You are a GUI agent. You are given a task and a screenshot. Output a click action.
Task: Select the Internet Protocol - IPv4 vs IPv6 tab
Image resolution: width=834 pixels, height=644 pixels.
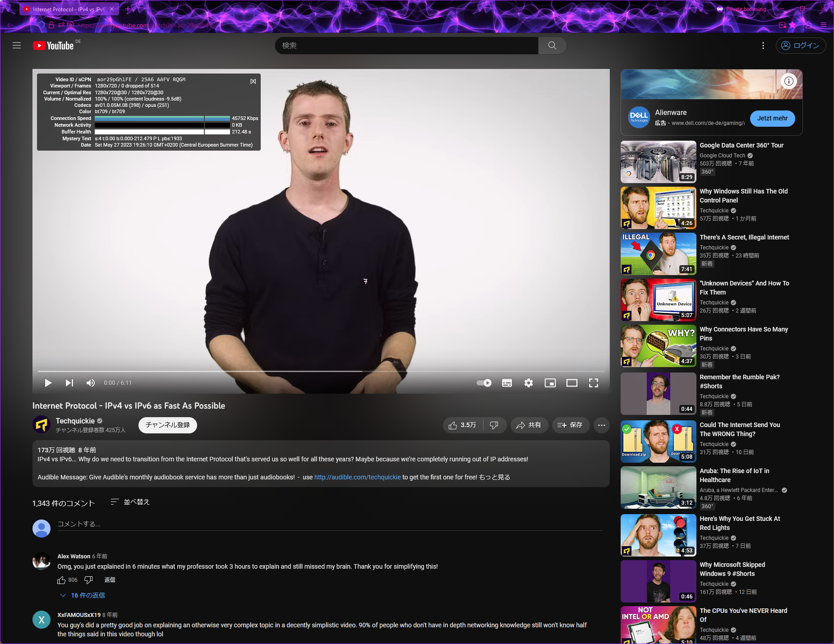click(69, 9)
